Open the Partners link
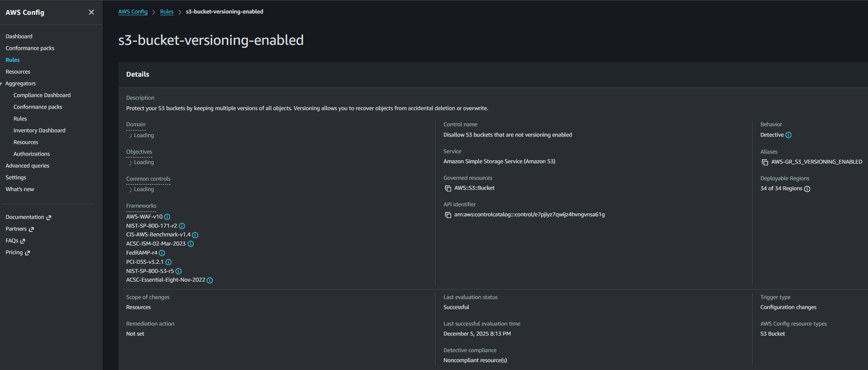868x370 pixels. click(x=16, y=229)
